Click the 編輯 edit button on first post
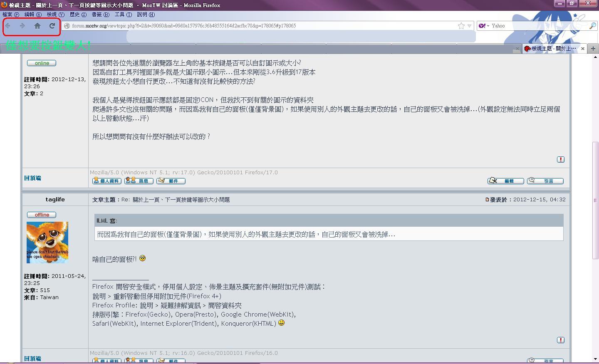The height and width of the screenshot is (364, 599). [505, 181]
